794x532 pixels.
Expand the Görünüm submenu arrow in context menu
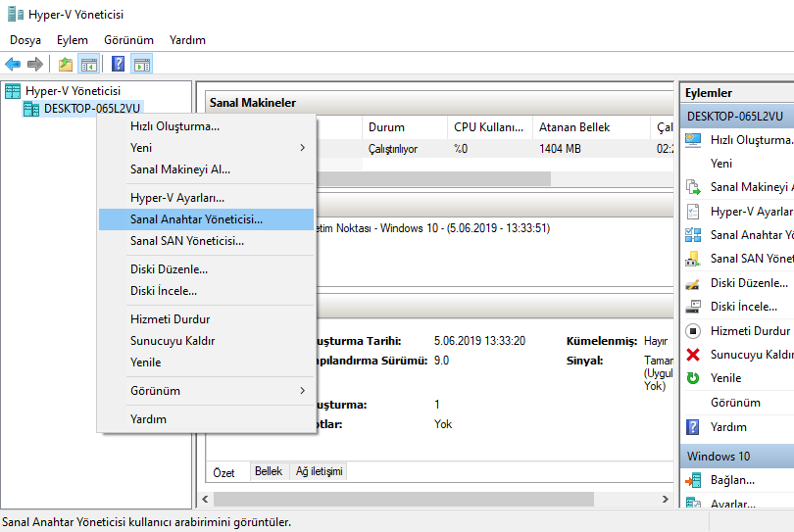302,391
